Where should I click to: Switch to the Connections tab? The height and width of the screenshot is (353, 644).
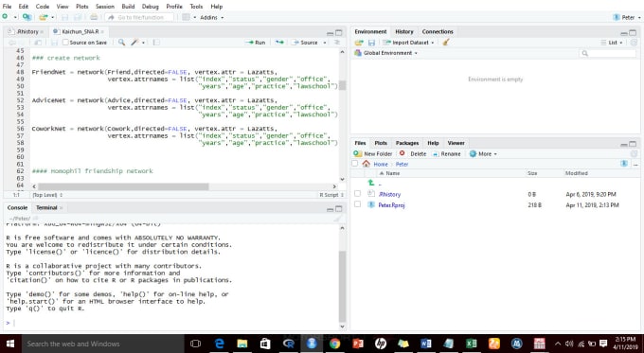[x=438, y=31]
